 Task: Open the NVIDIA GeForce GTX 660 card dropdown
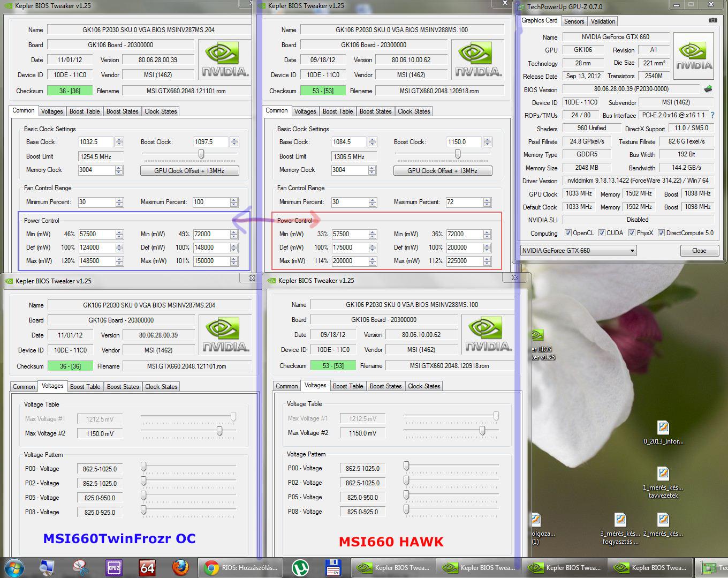[x=578, y=250]
